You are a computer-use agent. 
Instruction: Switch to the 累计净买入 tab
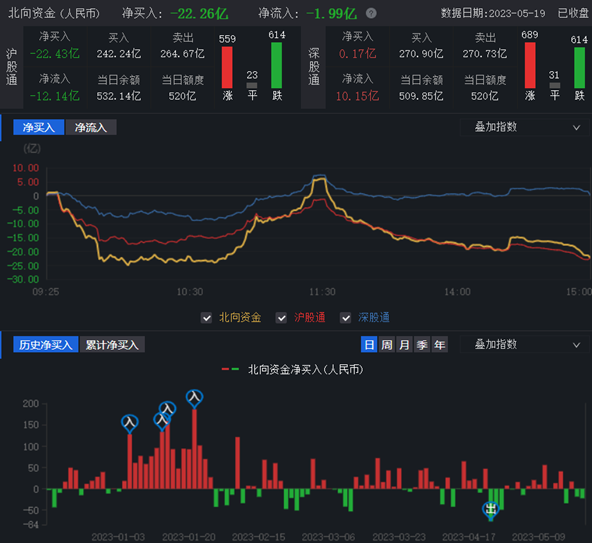click(x=112, y=344)
